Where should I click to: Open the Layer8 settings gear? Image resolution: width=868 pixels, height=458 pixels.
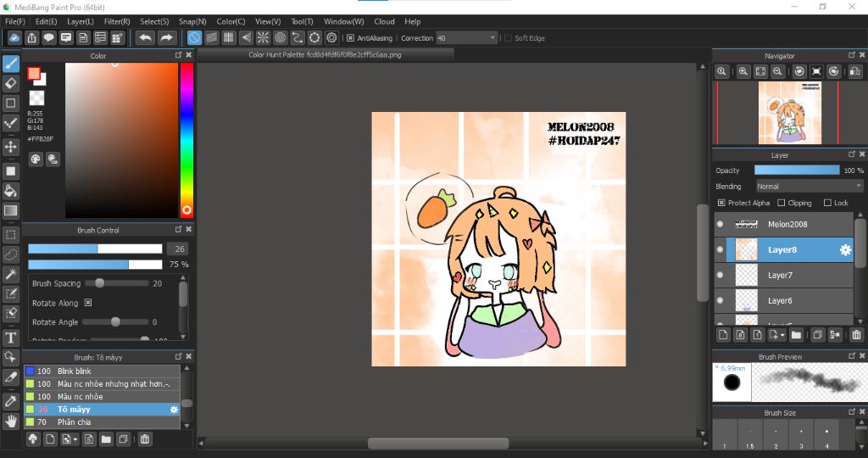click(845, 249)
